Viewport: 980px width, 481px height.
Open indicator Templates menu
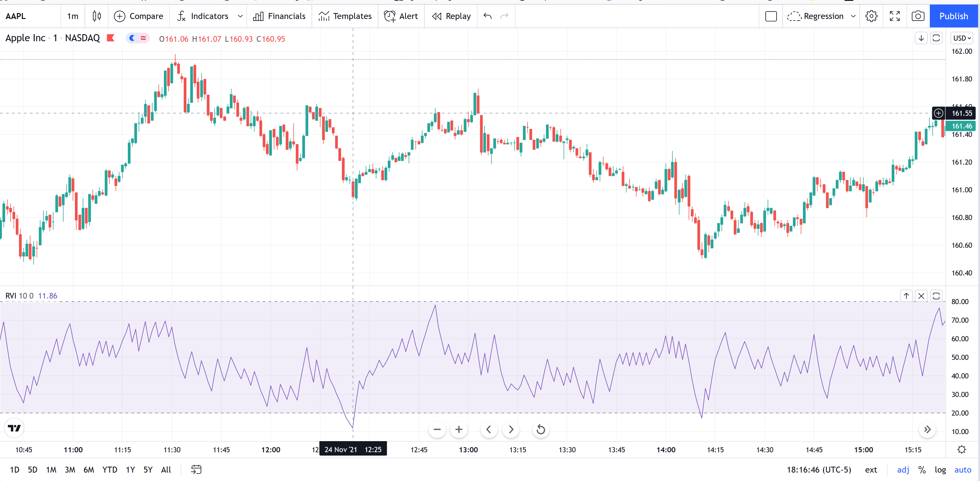point(345,16)
